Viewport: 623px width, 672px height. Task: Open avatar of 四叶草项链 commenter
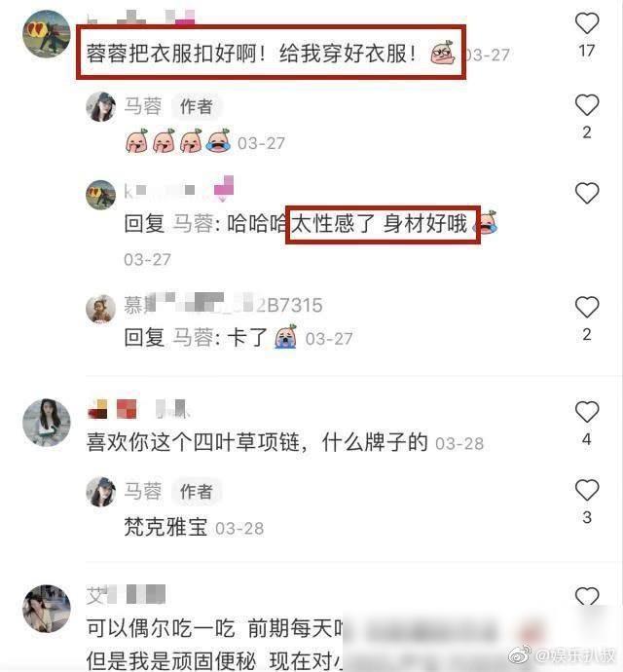47,423
